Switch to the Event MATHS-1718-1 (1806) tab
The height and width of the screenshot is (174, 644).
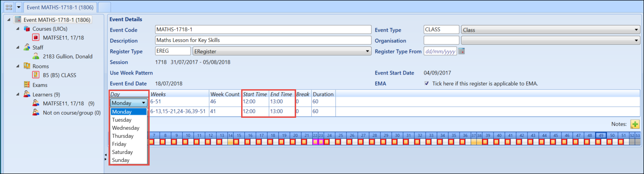point(59,7)
